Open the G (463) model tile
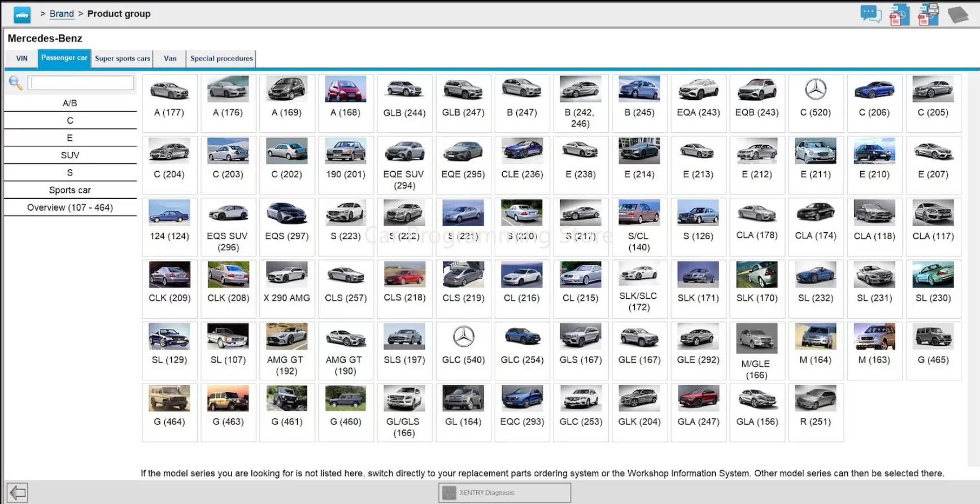The image size is (980, 504). click(228, 412)
